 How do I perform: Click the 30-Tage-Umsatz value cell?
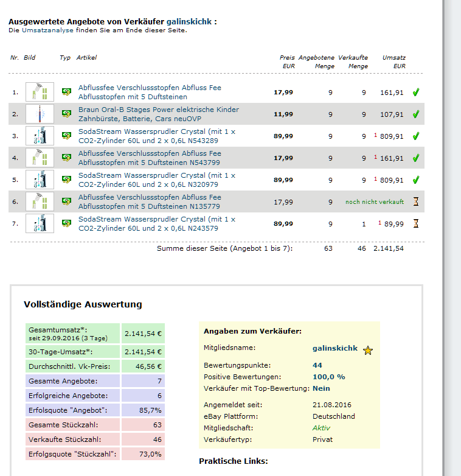(x=143, y=352)
